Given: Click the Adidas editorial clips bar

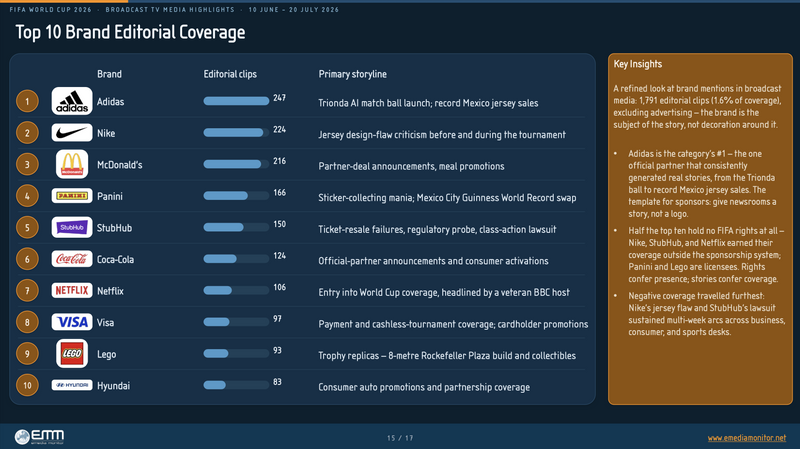Looking at the screenshot, I should point(236,101).
